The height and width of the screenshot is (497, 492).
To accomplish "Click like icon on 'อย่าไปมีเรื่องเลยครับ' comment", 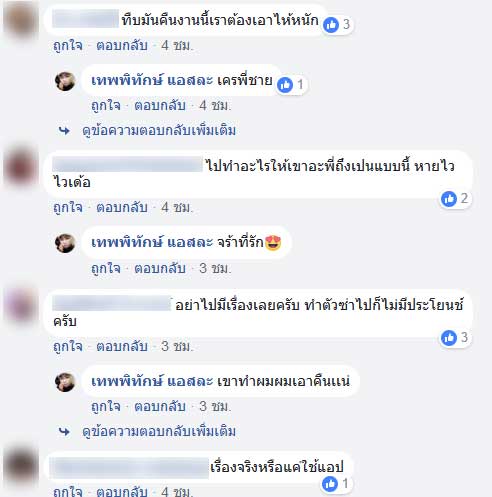I will (x=449, y=338).
